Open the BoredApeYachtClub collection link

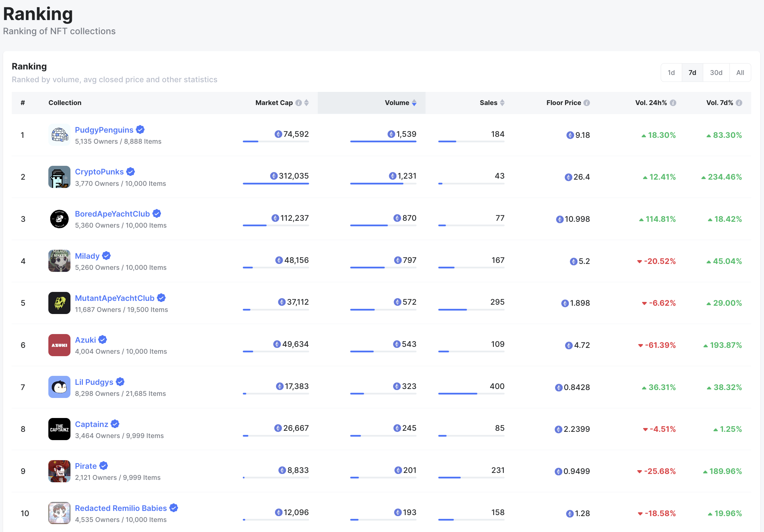[112, 214]
